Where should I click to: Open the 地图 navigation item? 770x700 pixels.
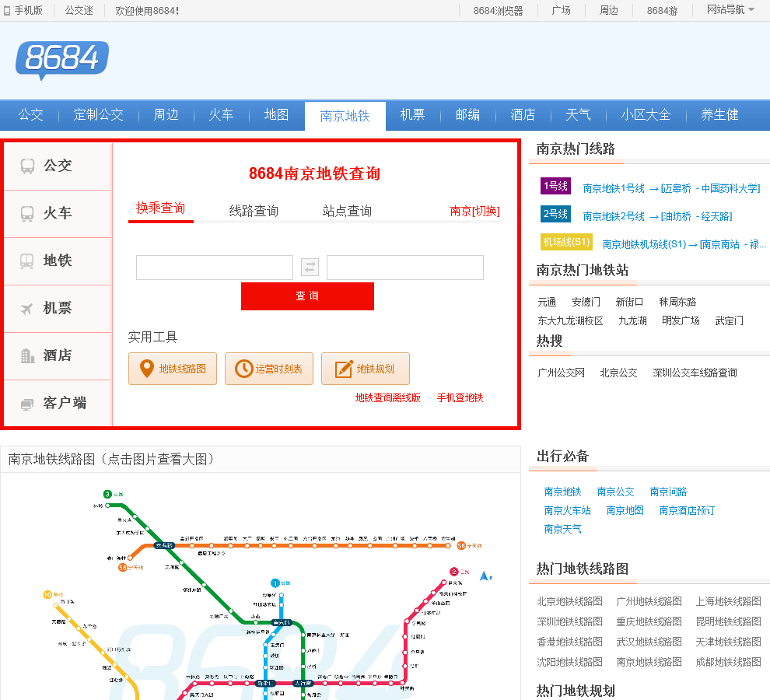[x=276, y=115]
